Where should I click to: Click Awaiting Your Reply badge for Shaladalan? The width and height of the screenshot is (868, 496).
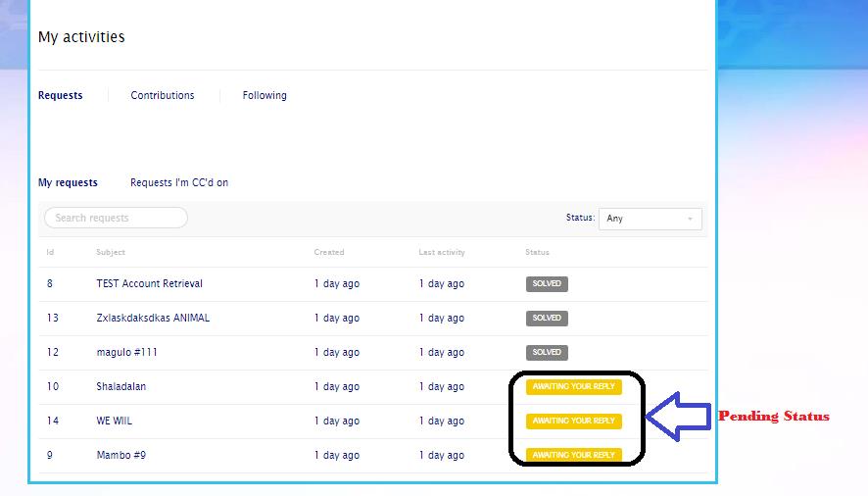click(x=574, y=387)
